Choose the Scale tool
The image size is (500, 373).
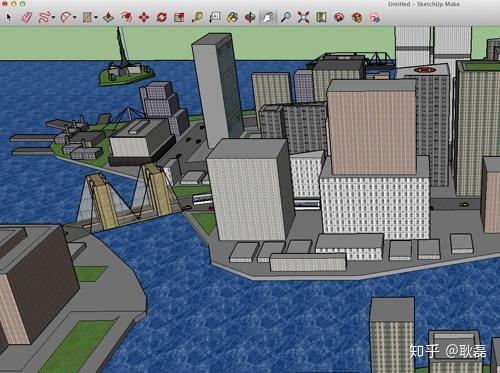pyautogui.click(x=179, y=17)
